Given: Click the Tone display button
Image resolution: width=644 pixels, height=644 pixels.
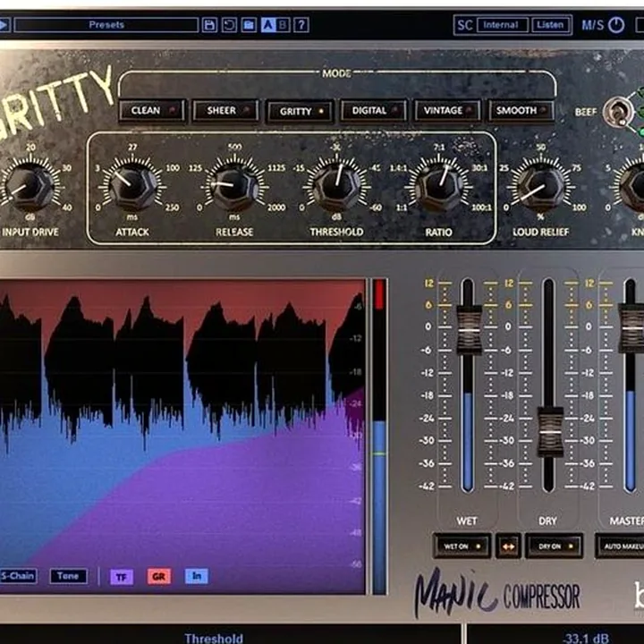Looking at the screenshot, I should coord(68,576).
